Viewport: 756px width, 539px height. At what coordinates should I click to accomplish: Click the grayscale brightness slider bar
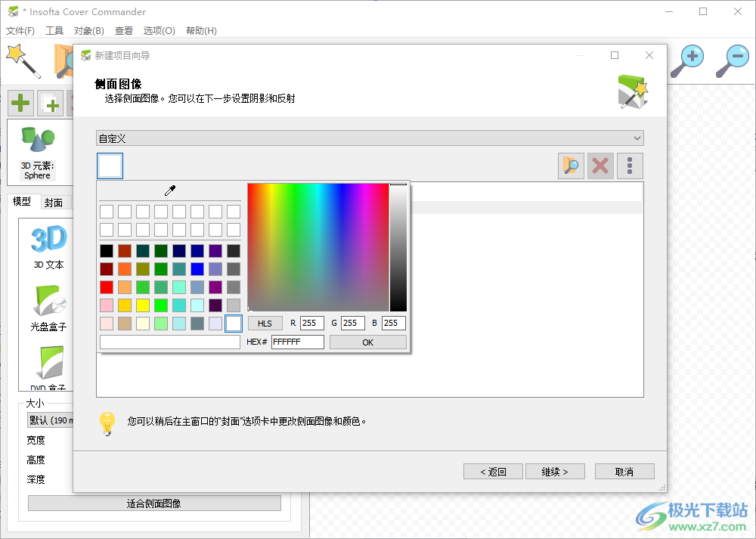click(398, 247)
